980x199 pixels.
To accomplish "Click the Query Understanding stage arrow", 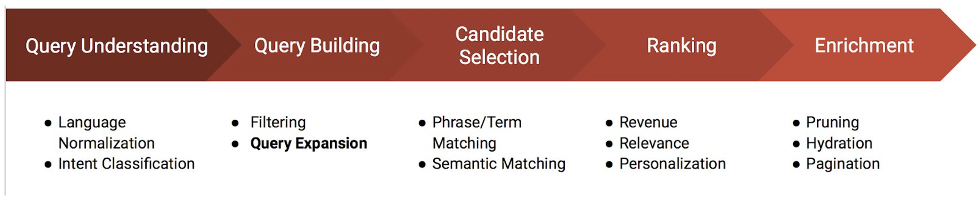I will [116, 46].
